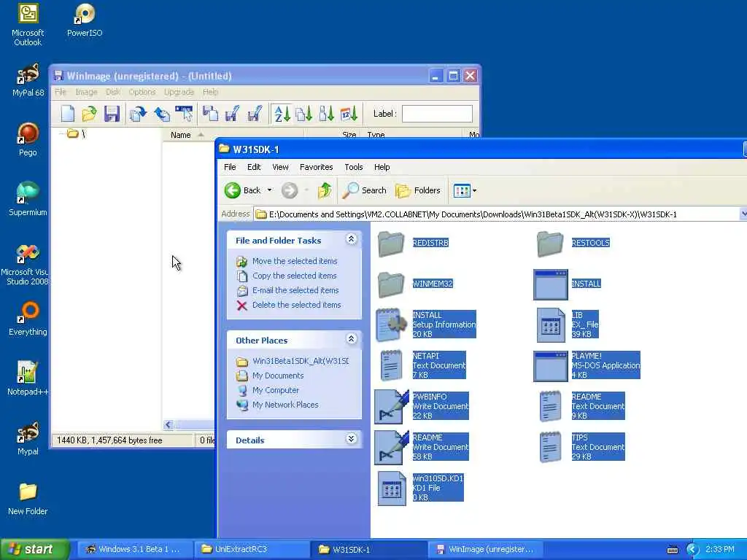This screenshot has width=747, height=560.
Task: Open Explorer Tools menu
Action: [x=354, y=167]
